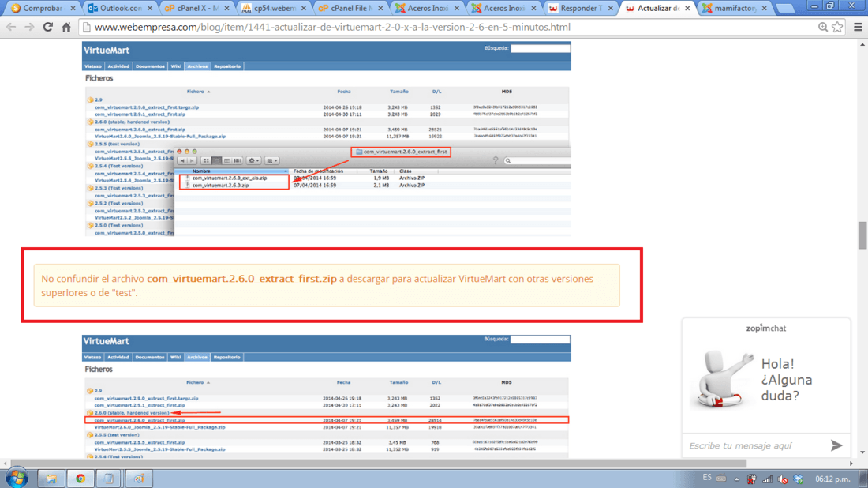Go back to the previous page
The height and width of the screenshot is (488, 868).
tap(11, 27)
